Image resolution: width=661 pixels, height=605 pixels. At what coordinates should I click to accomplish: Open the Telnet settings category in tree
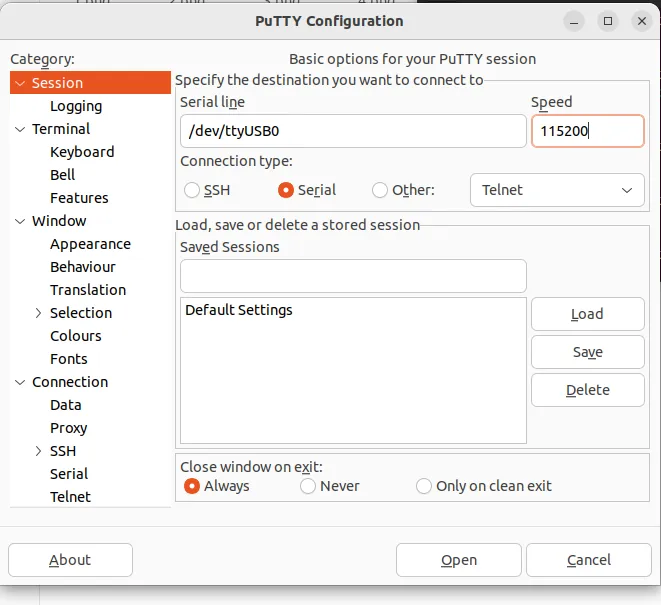point(70,497)
